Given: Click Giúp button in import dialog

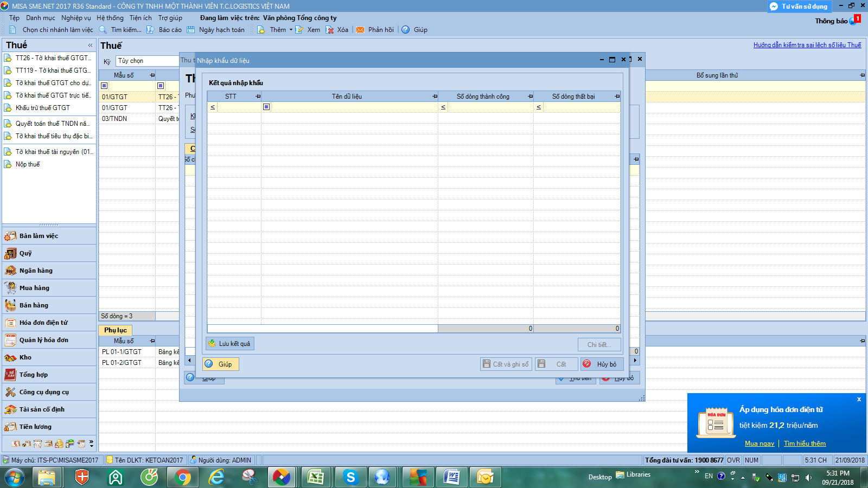Looking at the screenshot, I should click(x=221, y=364).
